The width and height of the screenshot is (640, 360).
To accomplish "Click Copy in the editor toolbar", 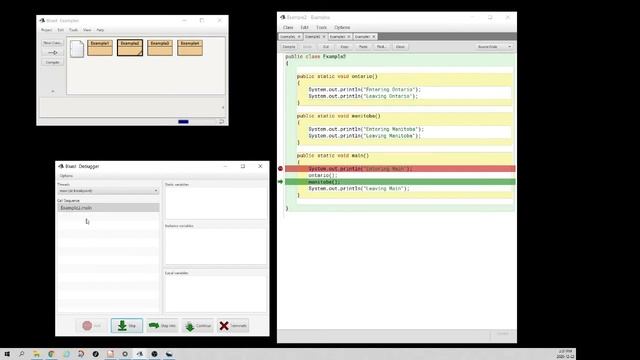I will tap(344, 47).
